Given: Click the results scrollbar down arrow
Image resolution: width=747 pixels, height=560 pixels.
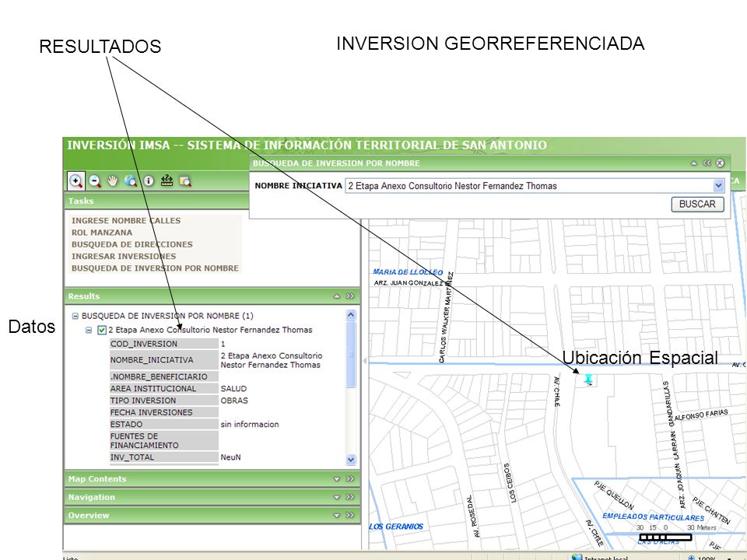Looking at the screenshot, I should 351,460.
